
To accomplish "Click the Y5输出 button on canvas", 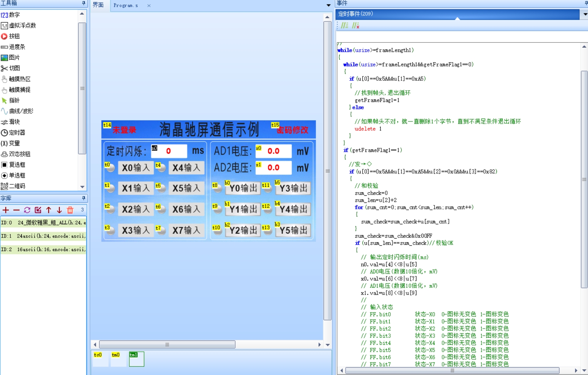I will (x=293, y=230).
